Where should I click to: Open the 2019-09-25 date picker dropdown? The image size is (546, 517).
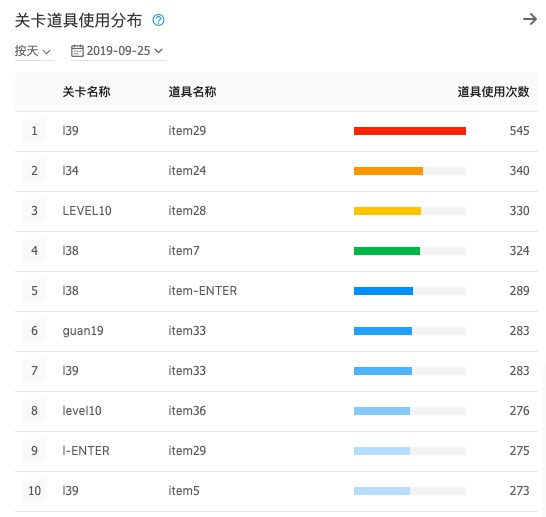coord(118,51)
